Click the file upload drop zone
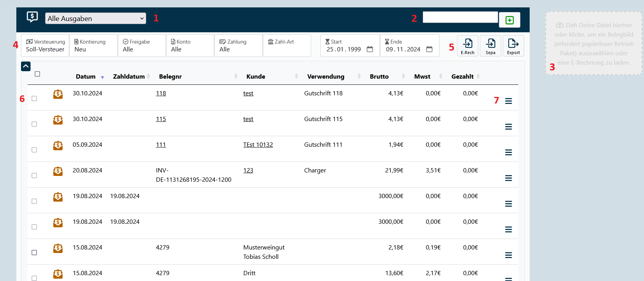 (593, 44)
